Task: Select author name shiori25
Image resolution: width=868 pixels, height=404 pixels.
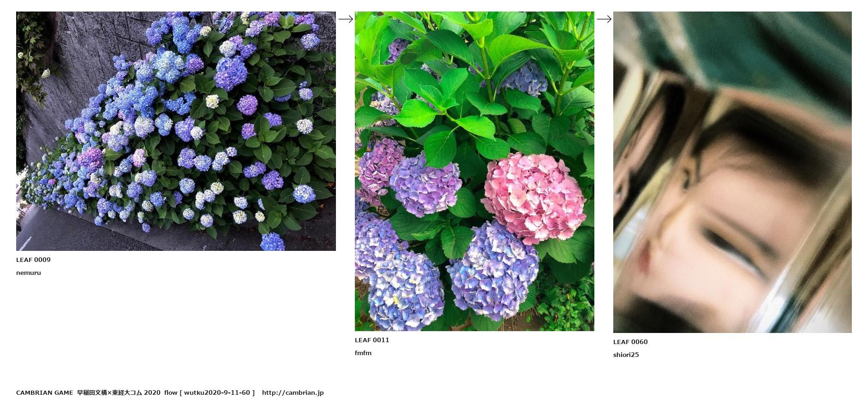Action: click(626, 355)
